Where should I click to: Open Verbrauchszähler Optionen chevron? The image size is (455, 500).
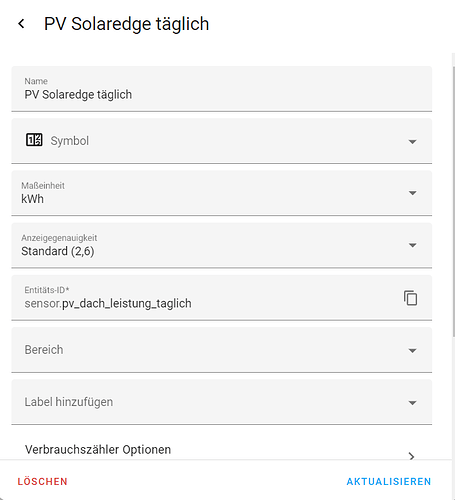412,456
